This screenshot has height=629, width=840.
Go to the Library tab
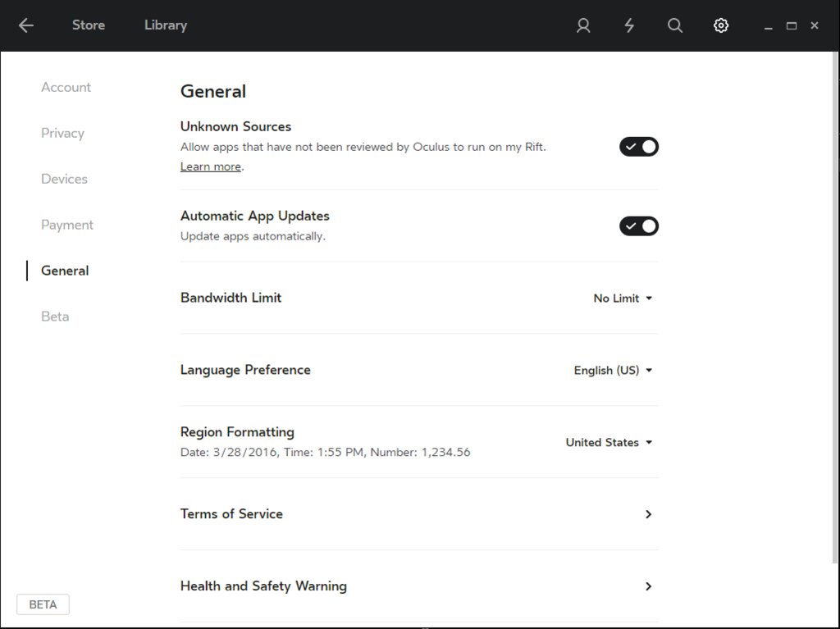tap(166, 25)
